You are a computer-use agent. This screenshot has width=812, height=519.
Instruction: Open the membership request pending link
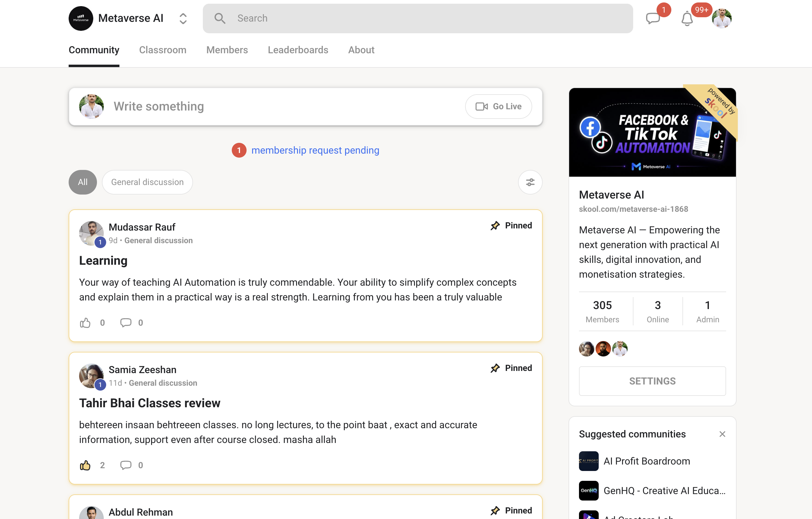click(315, 150)
